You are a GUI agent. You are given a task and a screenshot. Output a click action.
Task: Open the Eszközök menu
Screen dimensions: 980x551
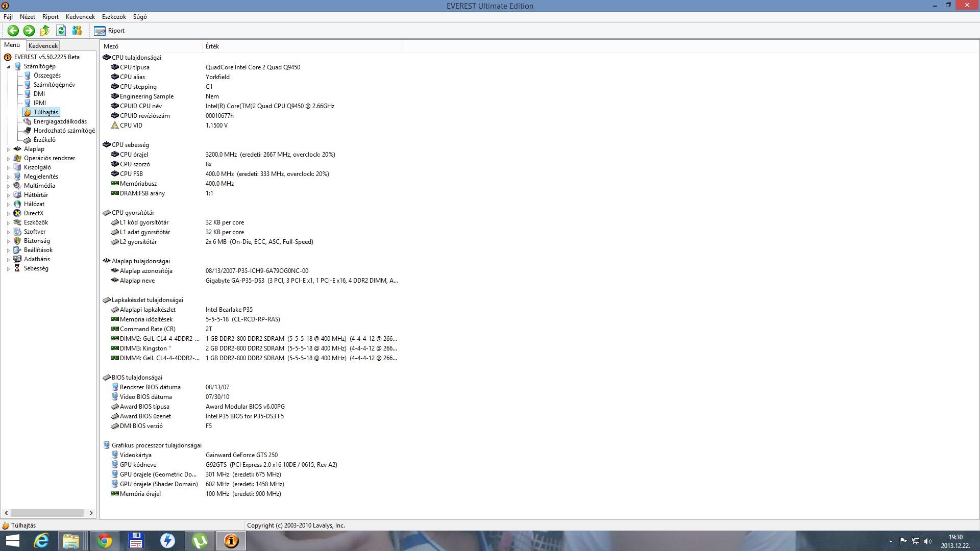point(114,17)
